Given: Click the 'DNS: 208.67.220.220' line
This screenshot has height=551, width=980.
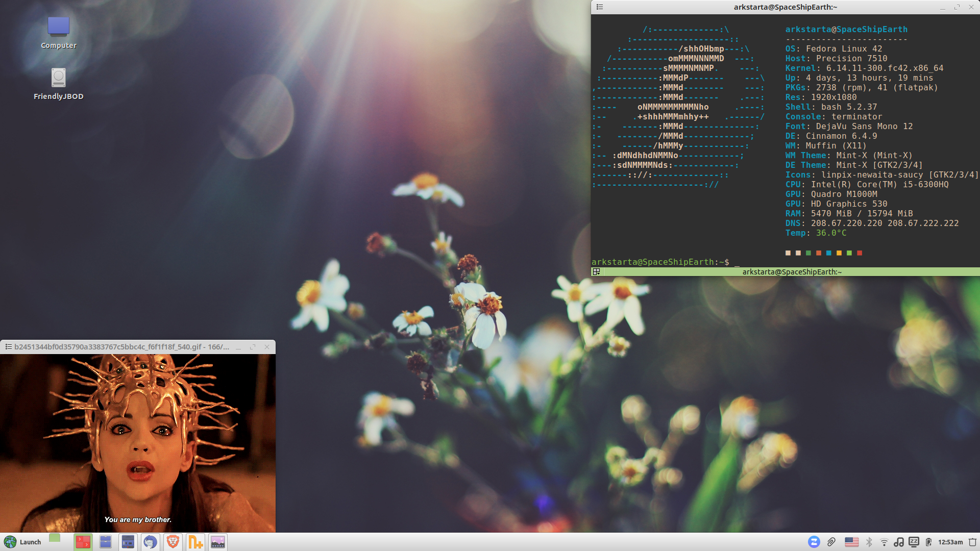Looking at the screenshot, I should click(872, 223).
